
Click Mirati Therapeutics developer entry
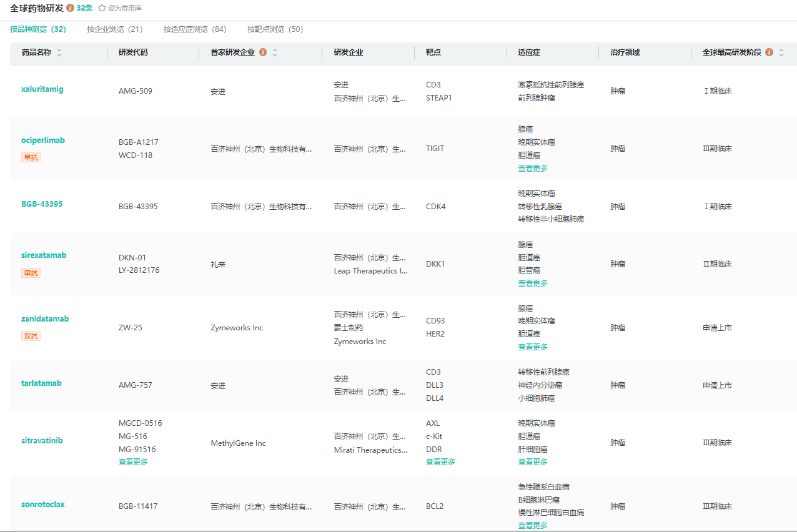pos(371,450)
